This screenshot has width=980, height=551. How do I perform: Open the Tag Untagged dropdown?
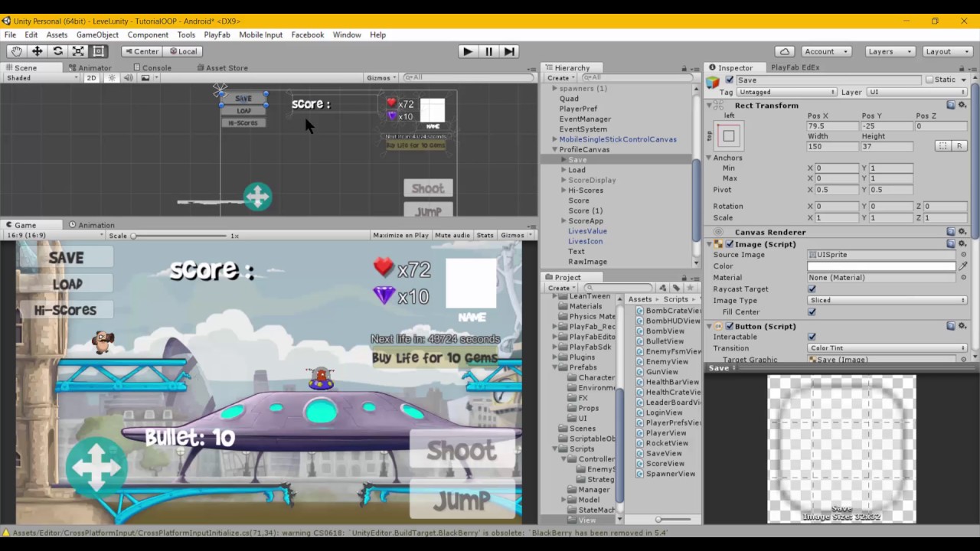click(x=787, y=92)
